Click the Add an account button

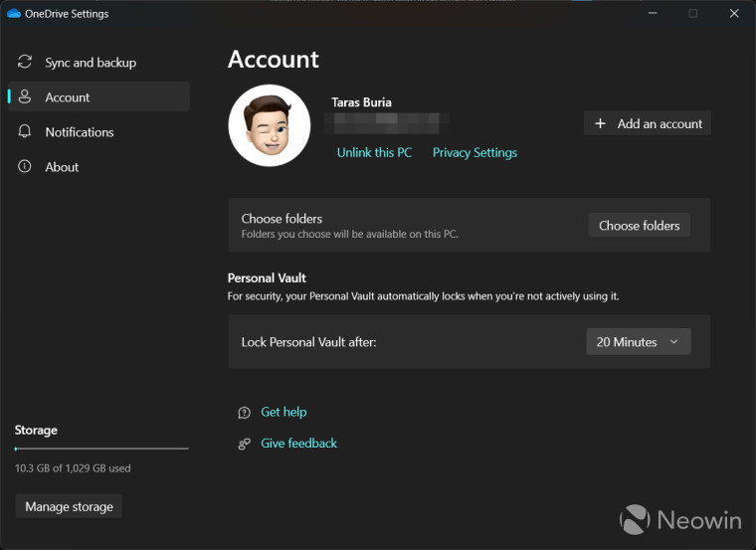click(x=647, y=123)
